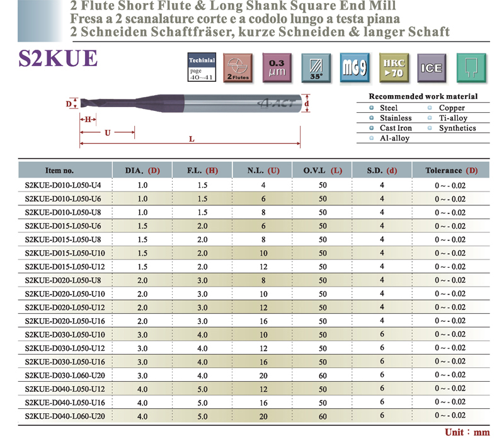Image resolution: width=504 pixels, height=446 pixels.
Task: Click the Italian title line 'Fresa a 2 scanalature'
Action: coord(235,19)
